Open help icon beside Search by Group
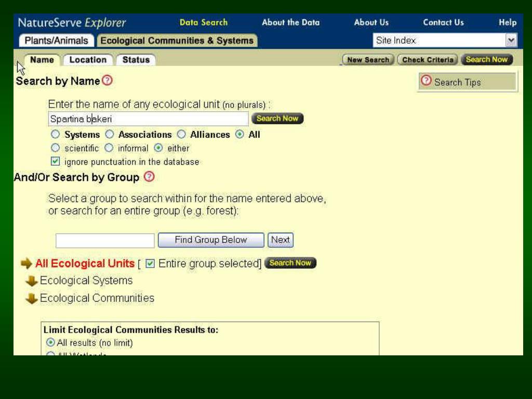 click(x=149, y=177)
